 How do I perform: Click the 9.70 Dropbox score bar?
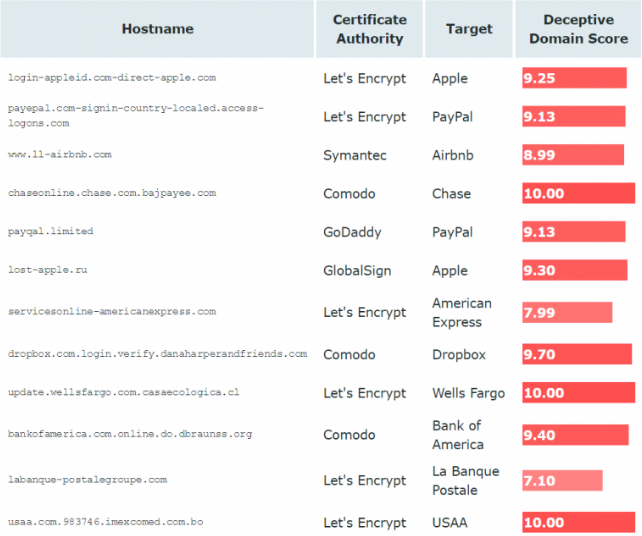tap(576, 354)
